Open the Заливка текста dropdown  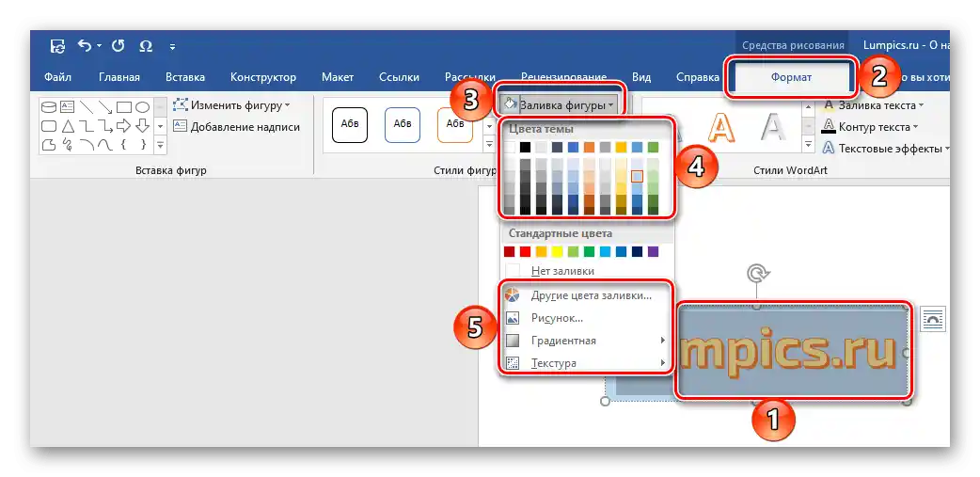point(873,105)
